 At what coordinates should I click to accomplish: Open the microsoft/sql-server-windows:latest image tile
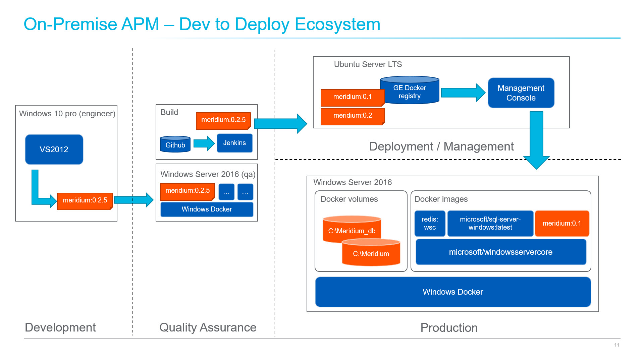pos(490,223)
